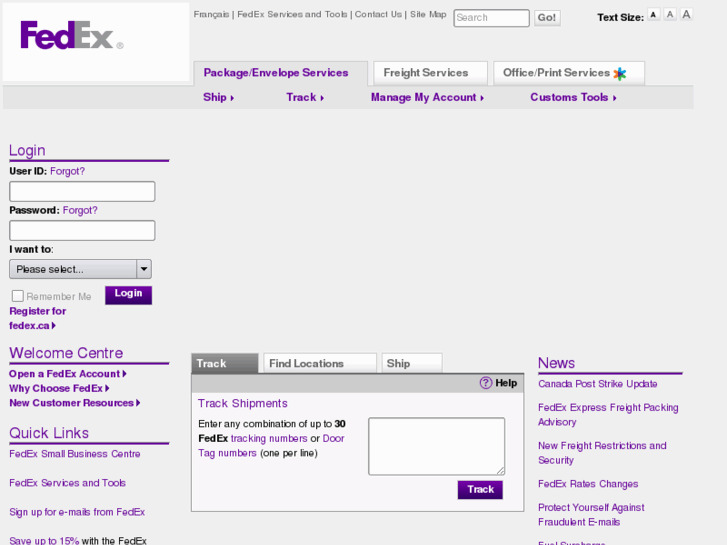Image resolution: width=727 pixels, height=545 pixels.
Task: Expand the Manage My Account menu
Action: click(427, 97)
